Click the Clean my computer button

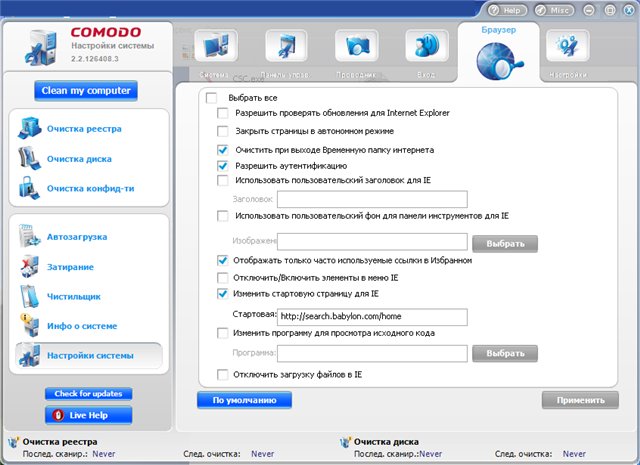86,91
